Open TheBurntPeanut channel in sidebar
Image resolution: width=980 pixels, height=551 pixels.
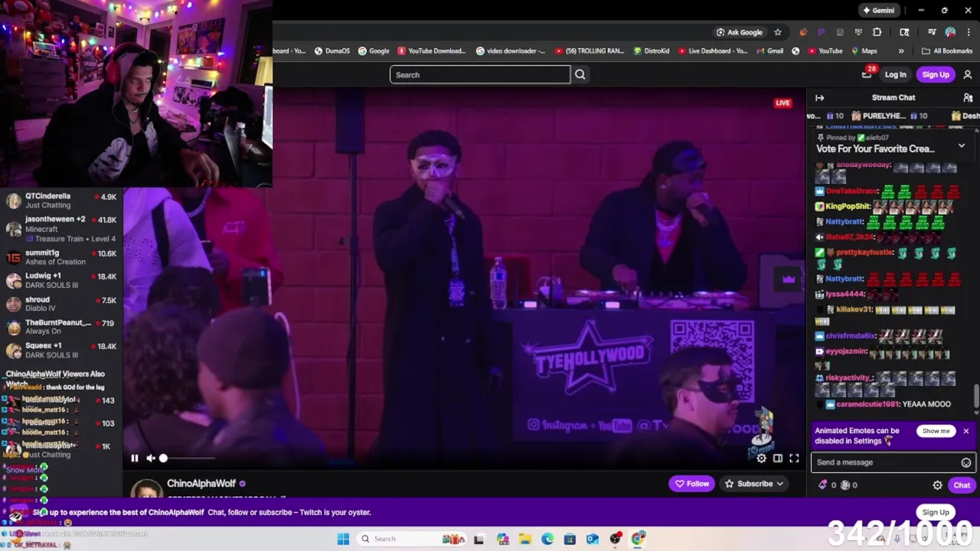(61, 327)
